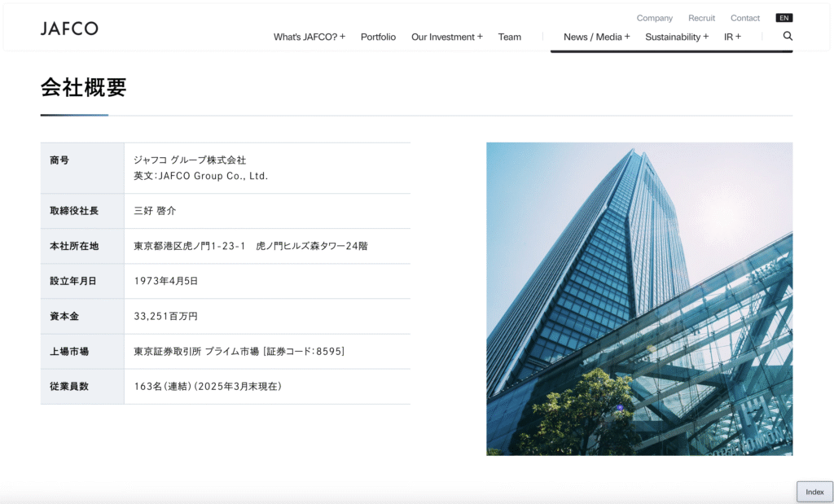Go home via the JAFCO logo
The height and width of the screenshot is (504, 834).
click(69, 28)
